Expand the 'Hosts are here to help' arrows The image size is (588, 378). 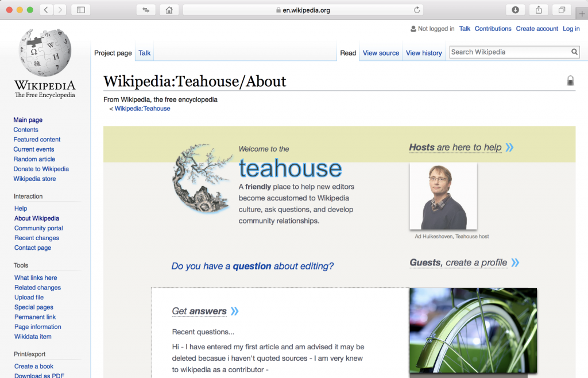(x=509, y=148)
